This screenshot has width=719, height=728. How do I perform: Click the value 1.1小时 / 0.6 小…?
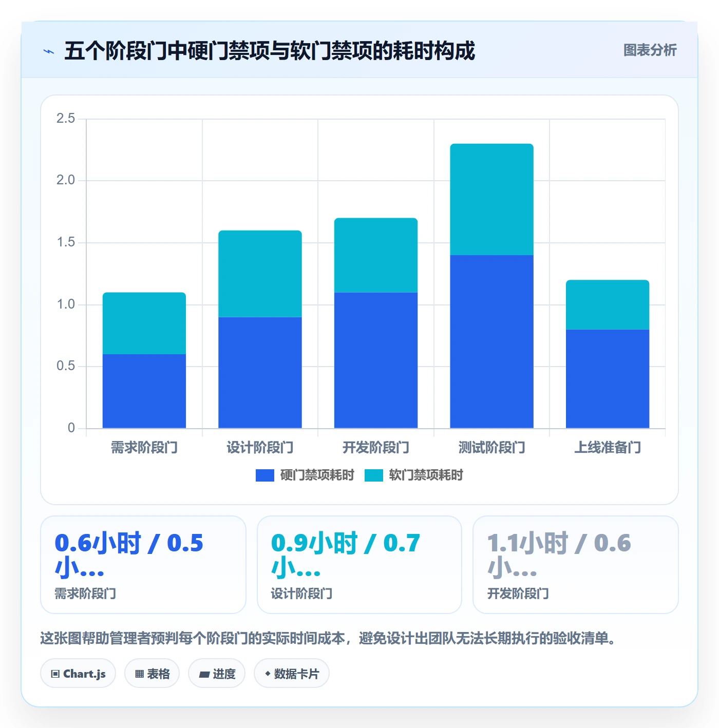pyautogui.click(x=559, y=555)
